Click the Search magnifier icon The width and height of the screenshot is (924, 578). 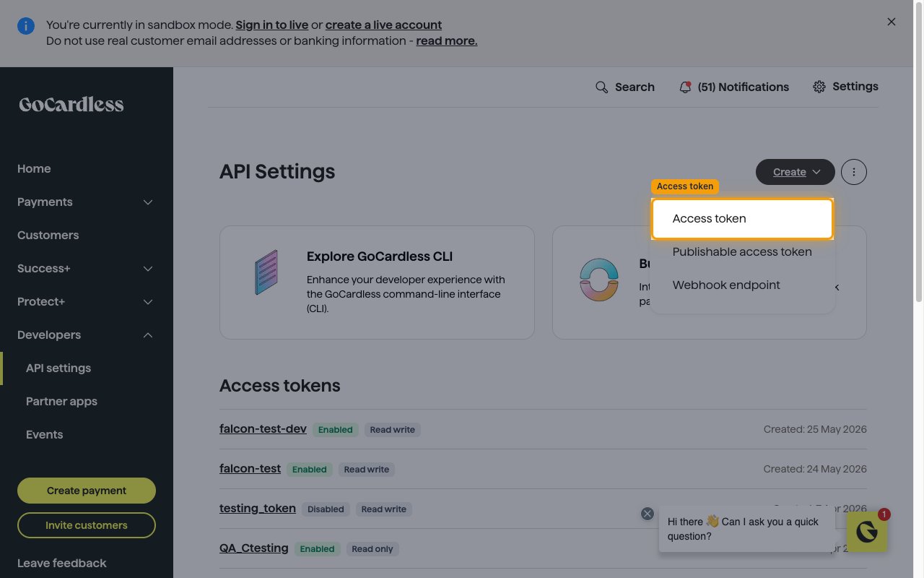601,87
